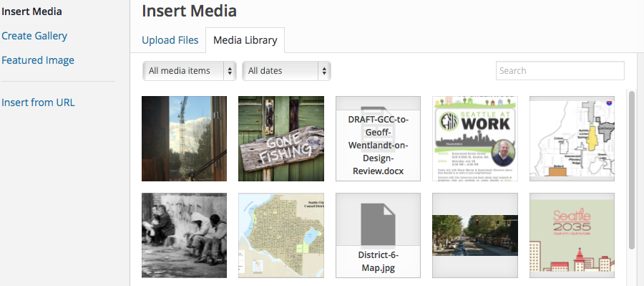Click the media Search field

coord(560,71)
